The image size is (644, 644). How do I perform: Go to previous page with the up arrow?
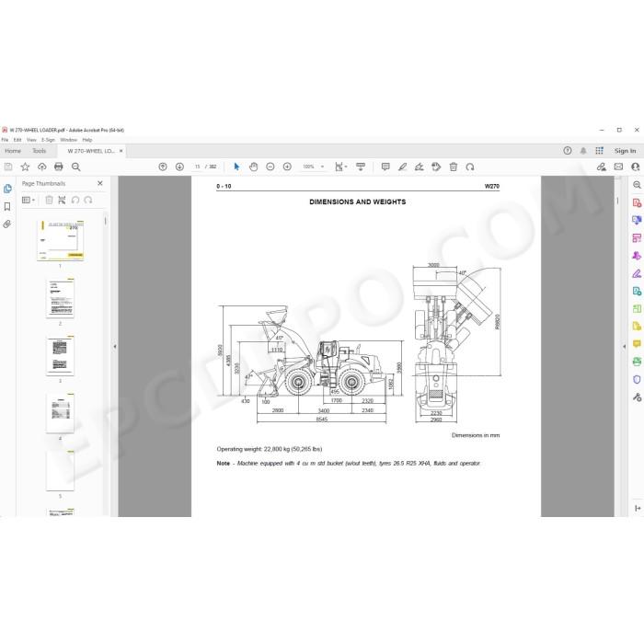pyautogui.click(x=163, y=167)
